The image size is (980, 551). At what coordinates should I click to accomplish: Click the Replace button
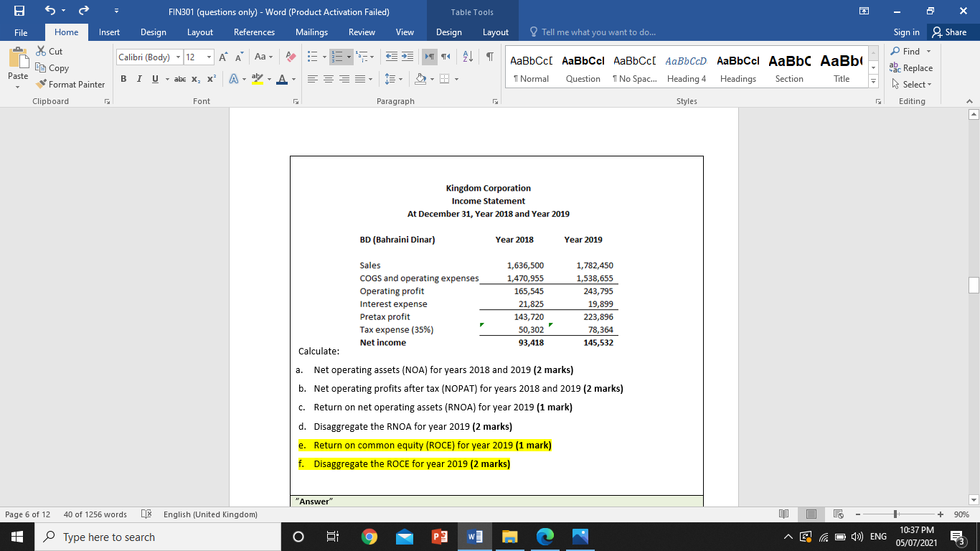911,68
